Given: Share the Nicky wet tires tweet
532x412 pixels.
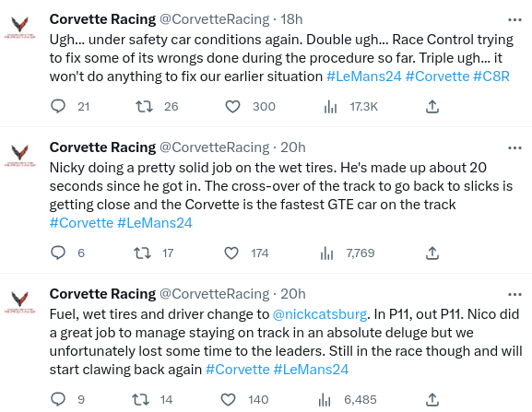Looking at the screenshot, I should coord(432,253).
